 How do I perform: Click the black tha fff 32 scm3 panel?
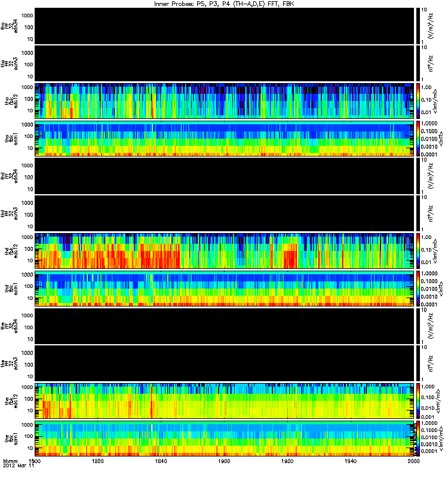(x=225, y=64)
